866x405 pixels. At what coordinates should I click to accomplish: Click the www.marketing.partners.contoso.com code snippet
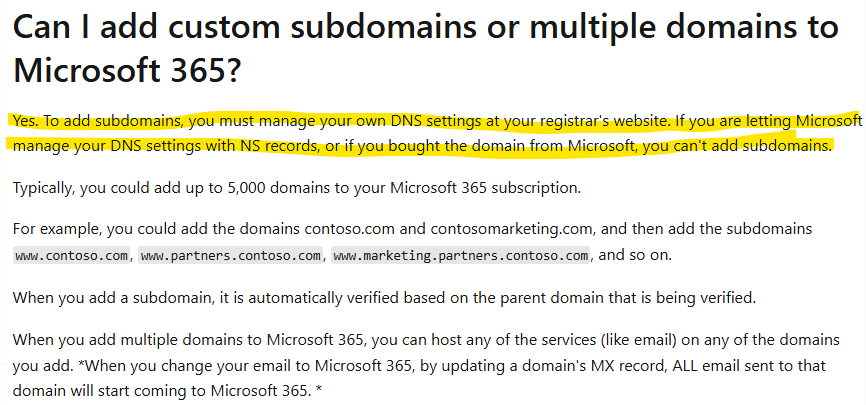click(x=461, y=256)
